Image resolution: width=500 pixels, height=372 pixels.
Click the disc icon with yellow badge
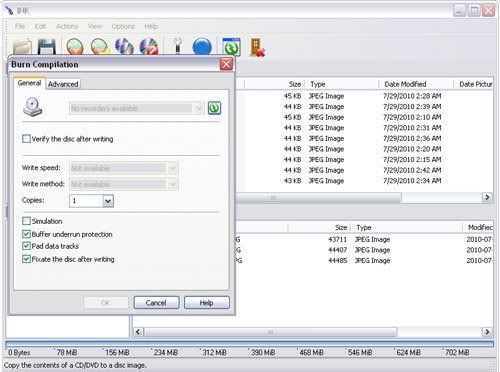tap(100, 47)
